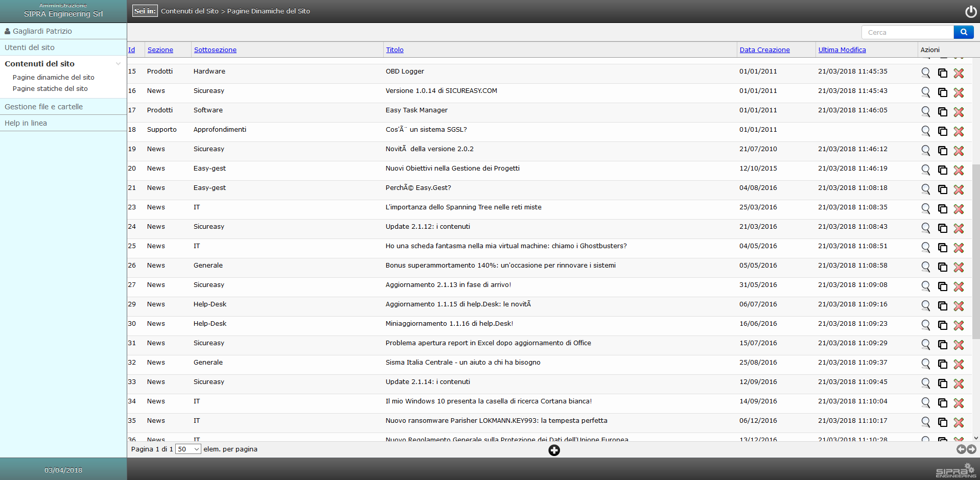Click the Approfondimenti subsection cell
The width and height of the screenshot is (980, 480).
(x=220, y=129)
